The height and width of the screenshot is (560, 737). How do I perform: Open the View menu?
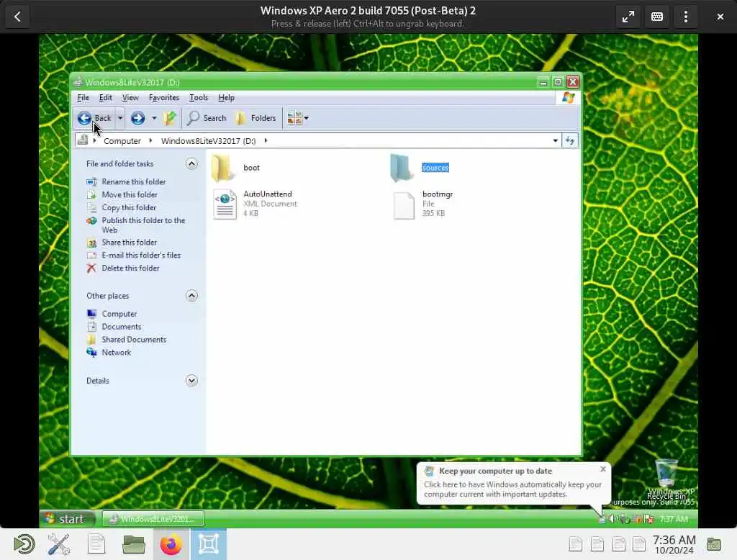[x=130, y=97]
